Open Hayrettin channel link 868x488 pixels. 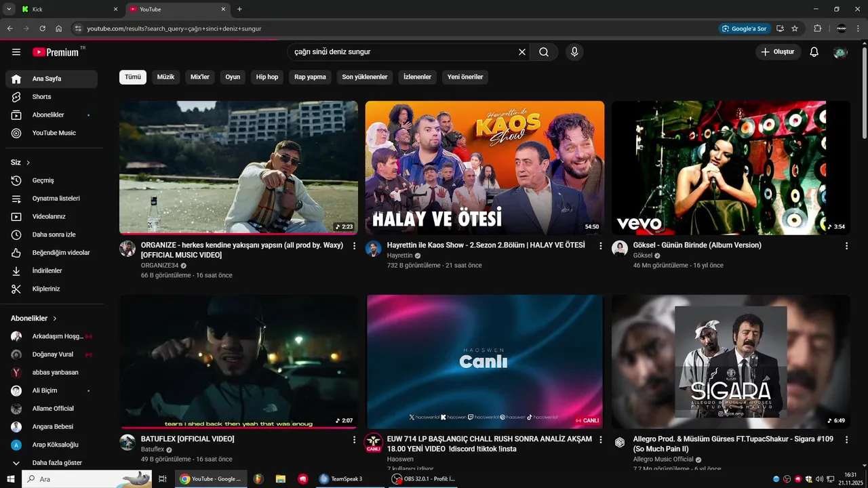coord(399,256)
